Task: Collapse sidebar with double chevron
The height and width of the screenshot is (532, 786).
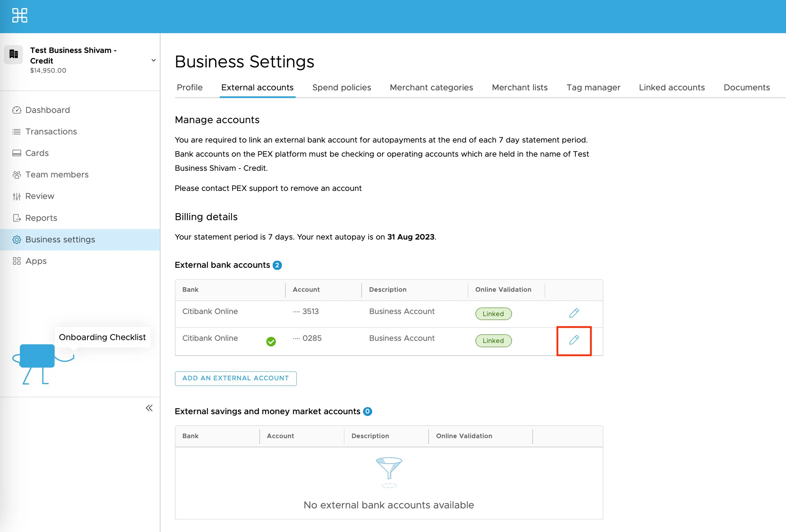Action: click(x=149, y=408)
